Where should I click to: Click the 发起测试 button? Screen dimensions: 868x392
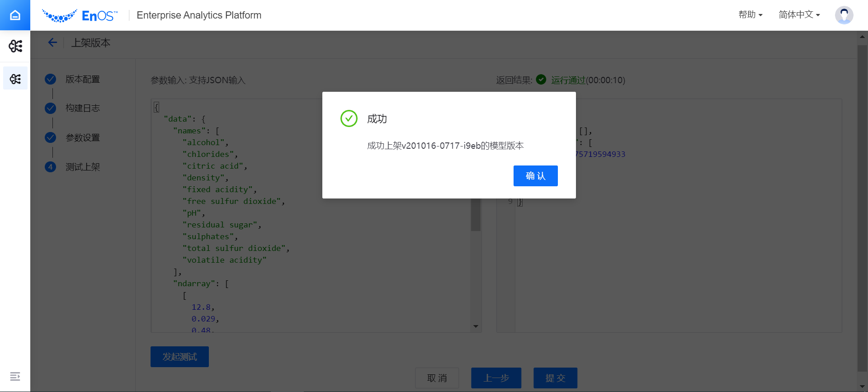pyautogui.click(x=179, y=357)
